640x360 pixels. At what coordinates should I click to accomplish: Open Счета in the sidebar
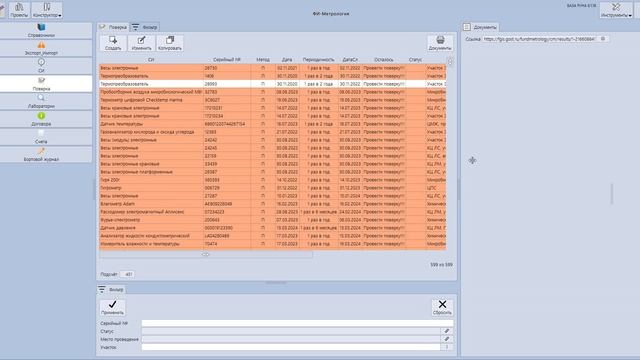41,137
